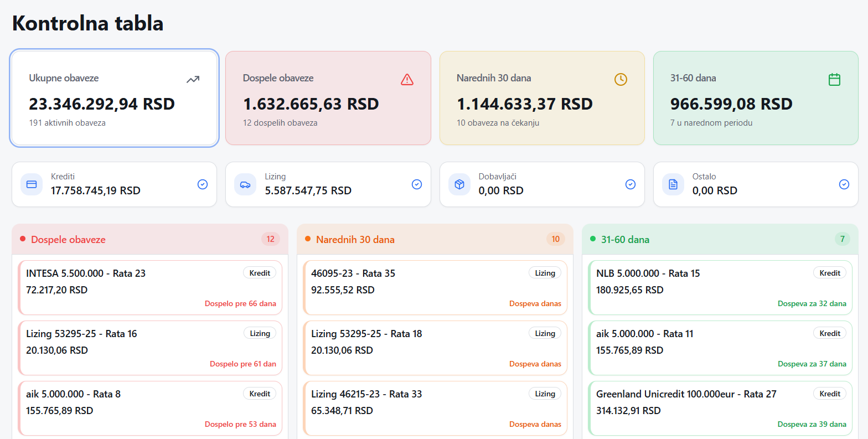
Task: Select the Ukupne obaveze summary card
Action: coord(114,98)
